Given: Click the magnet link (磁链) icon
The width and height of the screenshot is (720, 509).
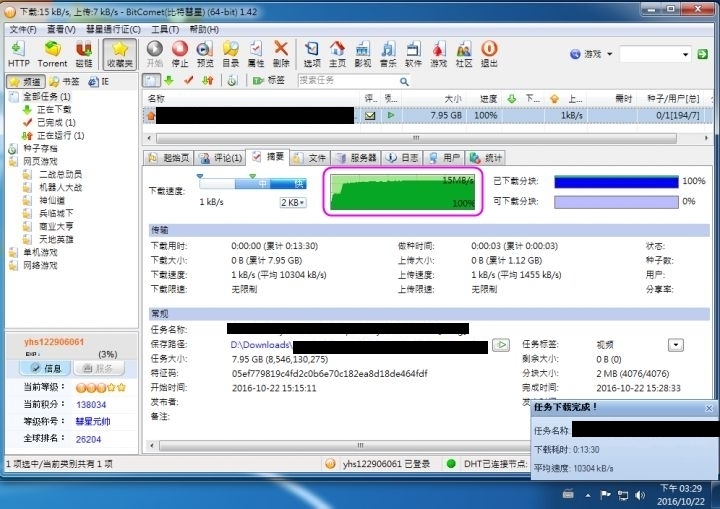Looking at the screenshot, I should click(84, 54).
